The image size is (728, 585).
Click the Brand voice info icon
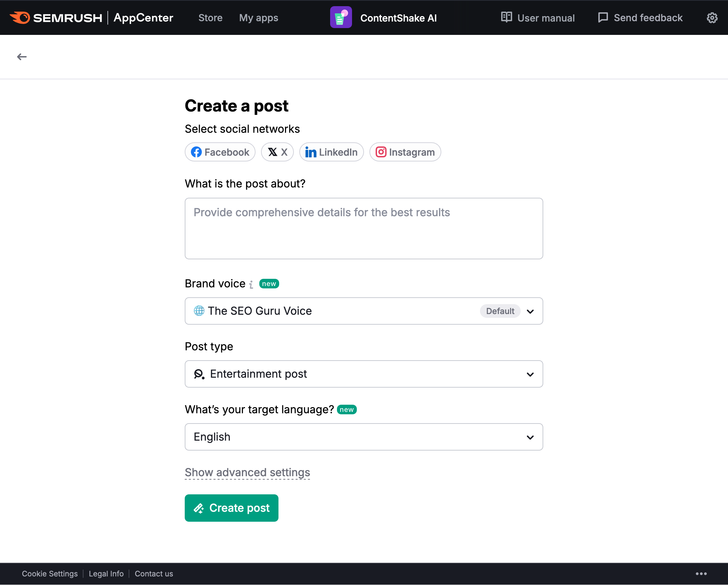251,284
